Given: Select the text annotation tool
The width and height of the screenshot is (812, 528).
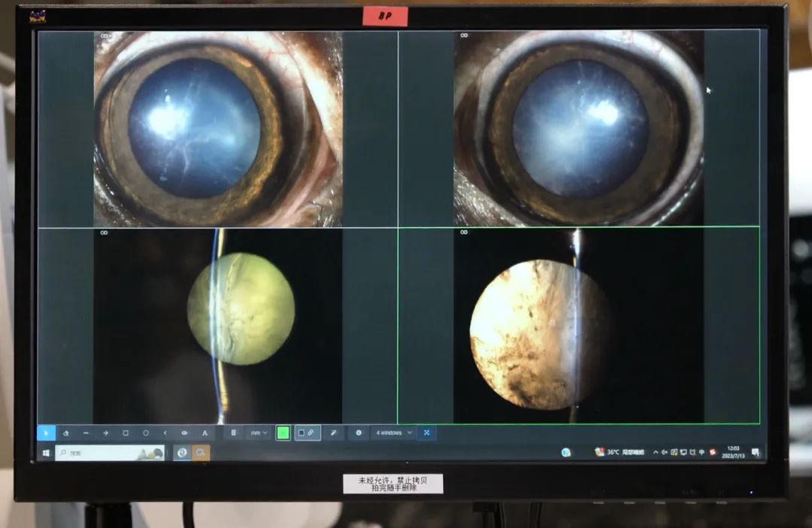Looking at the screenshot, I should (205, 432).
